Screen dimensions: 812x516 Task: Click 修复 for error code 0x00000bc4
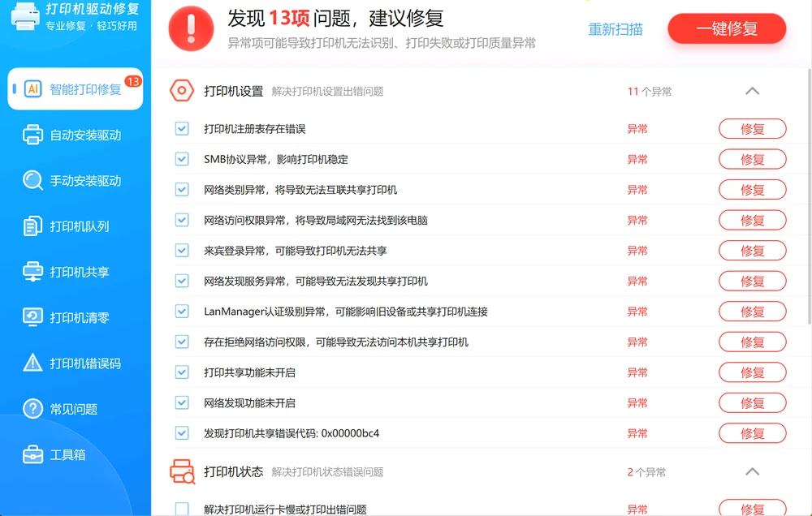click(753, 432)
